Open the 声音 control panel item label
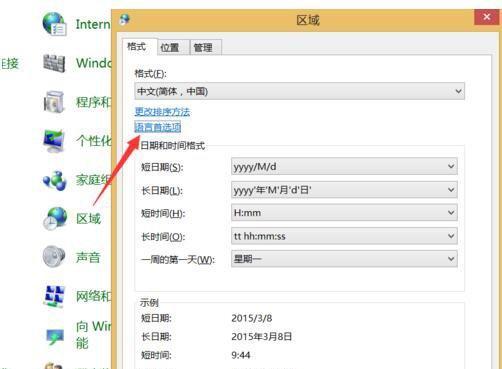 click(x=88, y=257)
